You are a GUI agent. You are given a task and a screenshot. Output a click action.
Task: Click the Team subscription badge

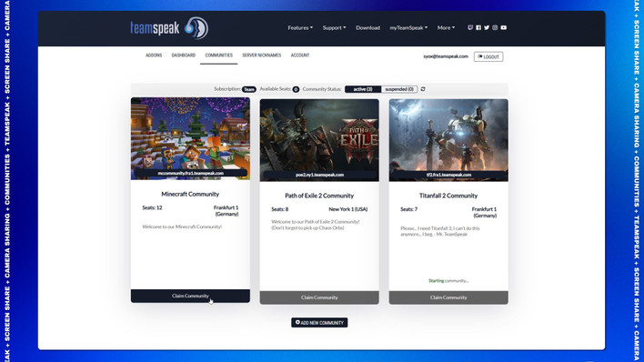(249, 89)
